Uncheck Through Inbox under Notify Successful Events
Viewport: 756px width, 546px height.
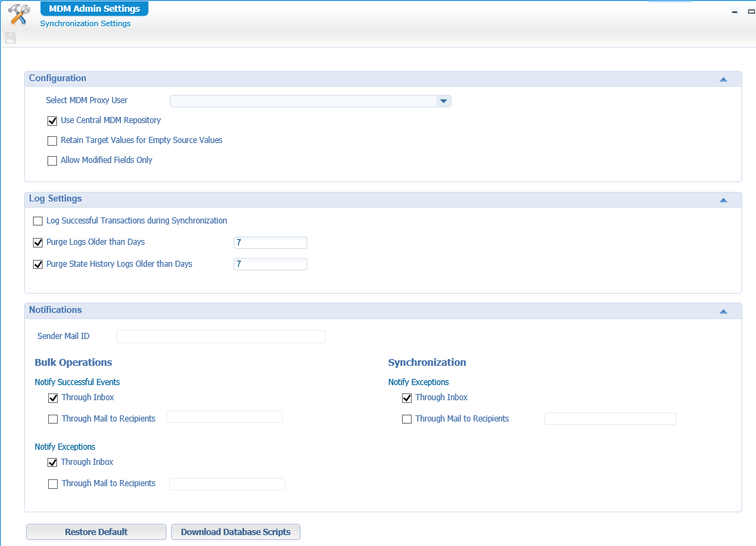pos(53,398)
